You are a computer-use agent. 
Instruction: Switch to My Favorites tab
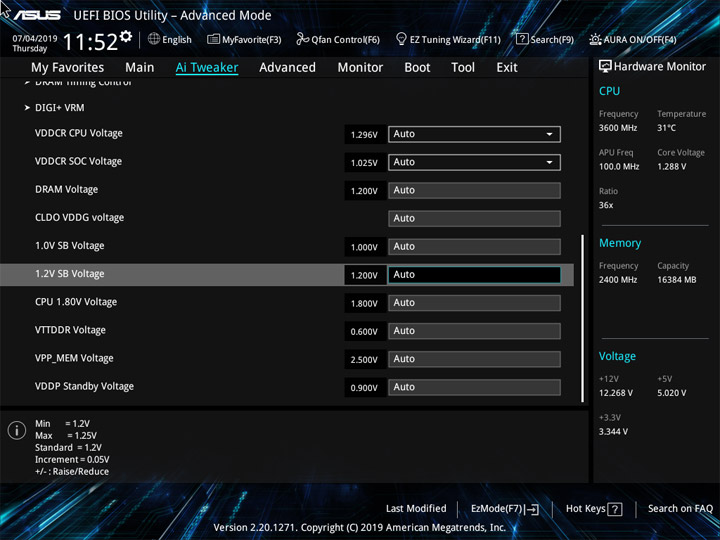tap(68, 68)
